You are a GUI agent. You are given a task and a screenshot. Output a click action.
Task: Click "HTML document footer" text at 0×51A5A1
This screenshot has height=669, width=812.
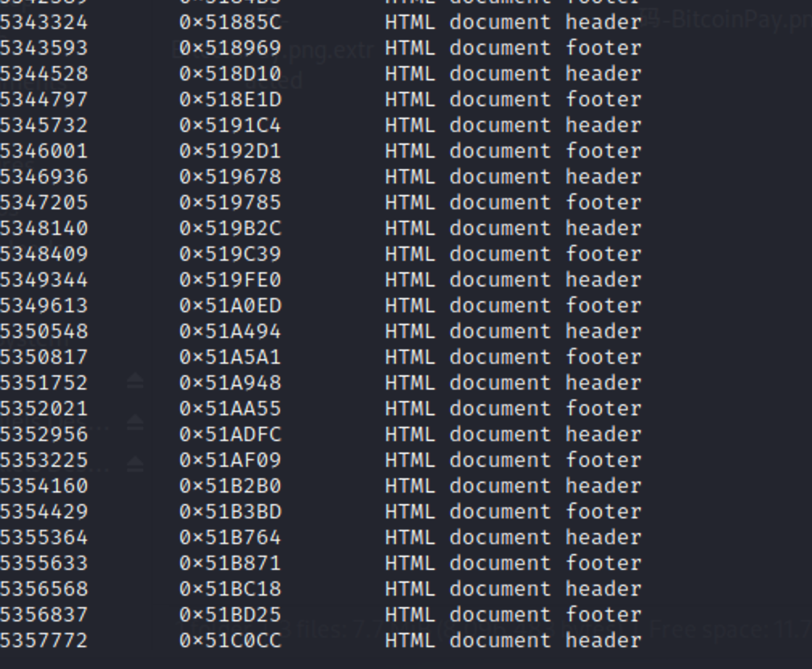point(513,357)
